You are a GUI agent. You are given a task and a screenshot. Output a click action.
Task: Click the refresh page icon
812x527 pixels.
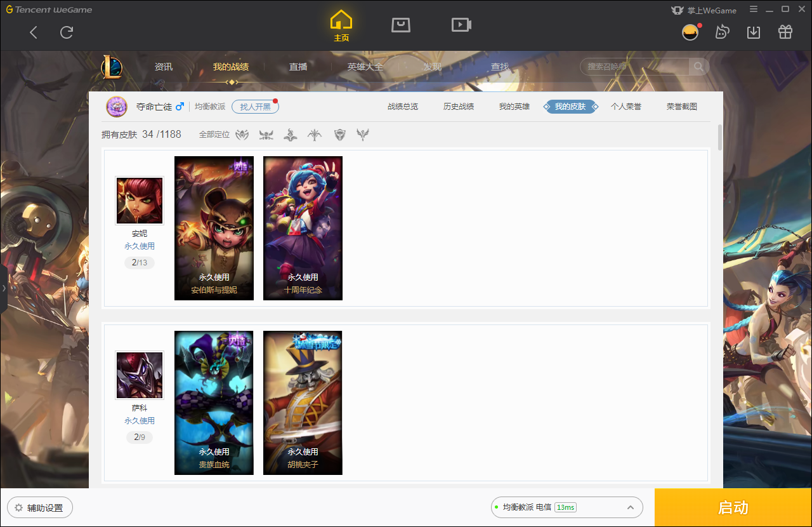tap(67, 32)
